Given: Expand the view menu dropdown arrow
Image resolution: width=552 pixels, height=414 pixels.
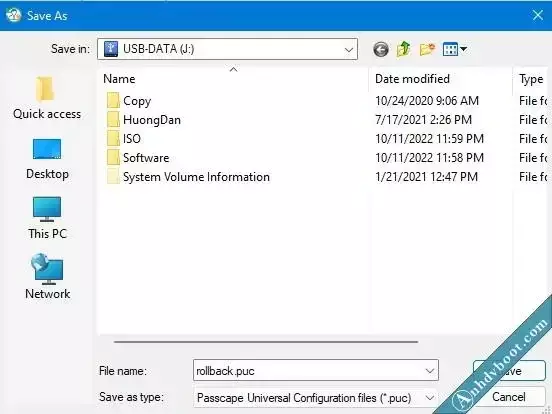Looking at the screenshot, I should pos(464,49).
